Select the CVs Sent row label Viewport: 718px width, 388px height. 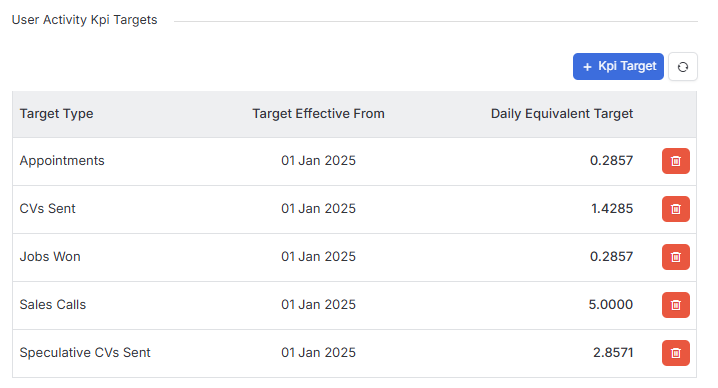[x=47, y=209]
